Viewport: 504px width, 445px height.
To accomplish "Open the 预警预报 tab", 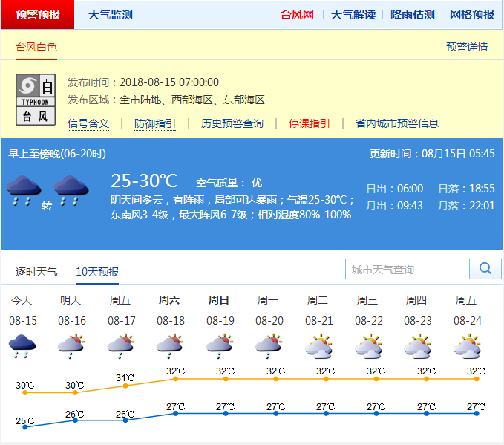I will (38, 15).
